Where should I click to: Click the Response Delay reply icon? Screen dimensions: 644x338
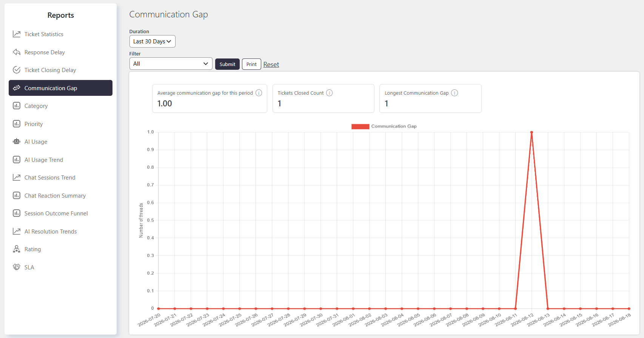pos(17,52)
